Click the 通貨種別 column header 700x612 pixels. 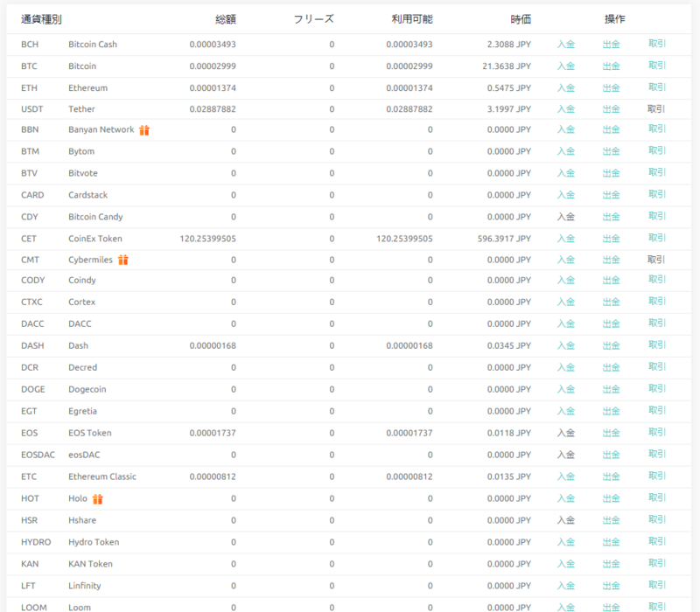(x=41, y=19)
